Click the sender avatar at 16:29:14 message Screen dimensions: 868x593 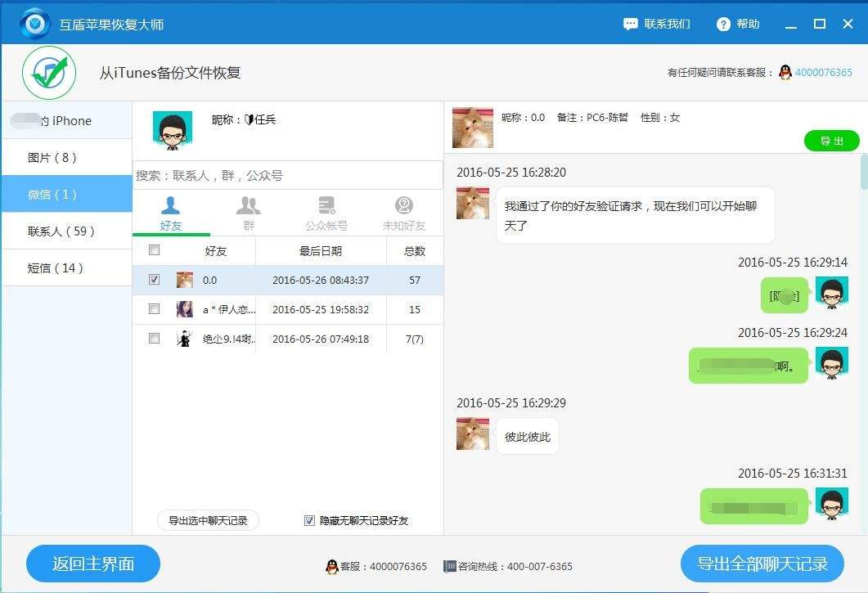pyautogui.click(x=831, y=294)
